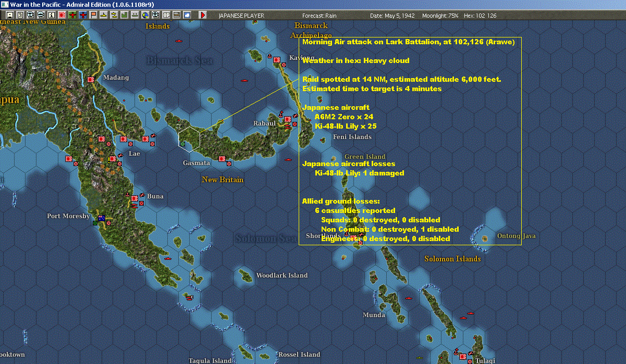Select the Japanese base flag at Buna
Screen dimensions: 626x364
(x=133, y=198)
